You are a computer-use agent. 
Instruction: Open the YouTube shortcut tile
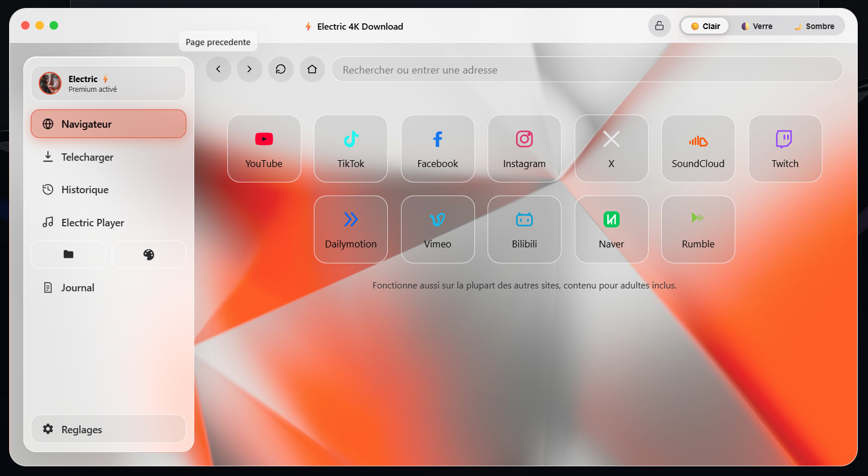[x=264, y=149]
